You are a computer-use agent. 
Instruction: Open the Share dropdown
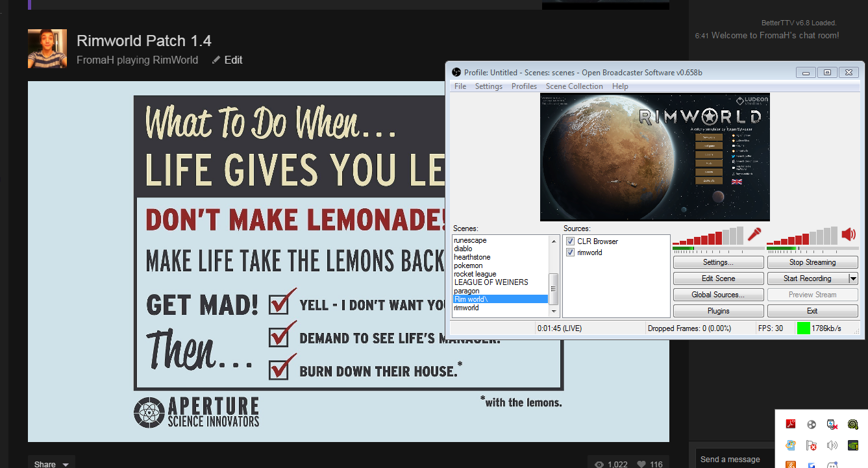coord(51,463)
